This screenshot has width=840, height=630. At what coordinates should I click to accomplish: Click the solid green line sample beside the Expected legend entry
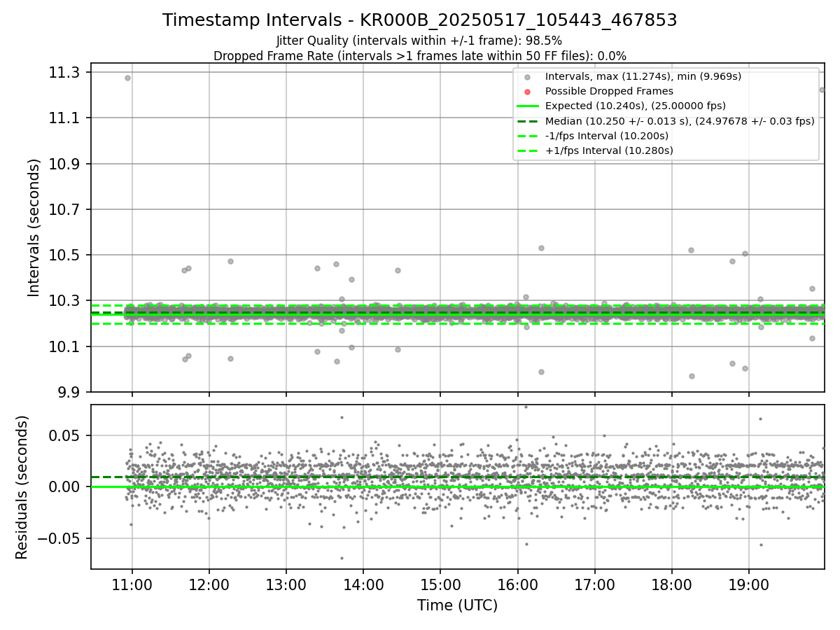pos(528,106)
